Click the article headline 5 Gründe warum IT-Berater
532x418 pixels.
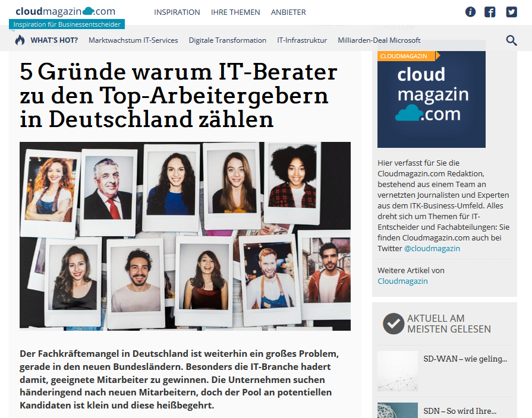(x=178, y=95)
